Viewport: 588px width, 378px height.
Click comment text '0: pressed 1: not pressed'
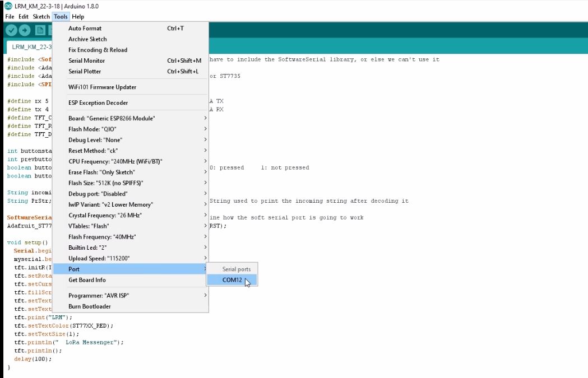259,167
